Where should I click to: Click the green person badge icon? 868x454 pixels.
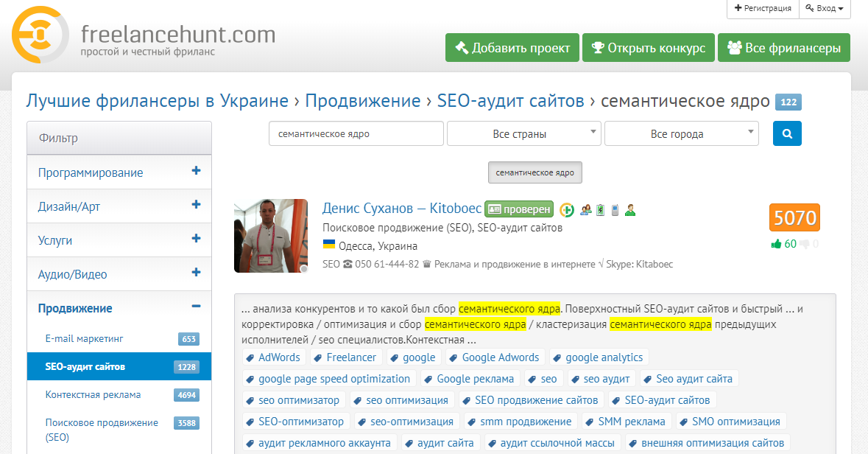(630, 209)
